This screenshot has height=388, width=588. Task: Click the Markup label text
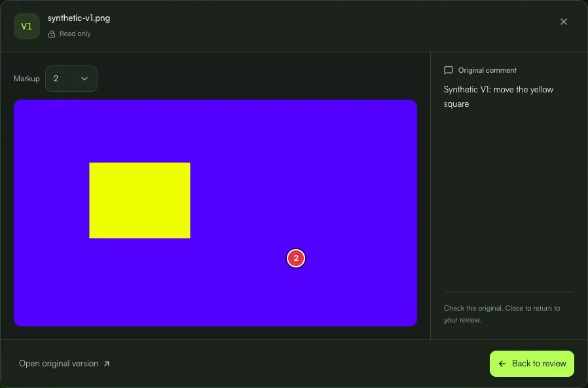click(x=27, y=79)
